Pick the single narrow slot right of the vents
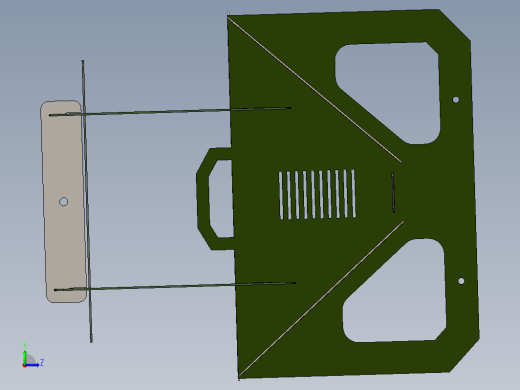Viewport: 520px width, 390px height. [x=393, y=192]
